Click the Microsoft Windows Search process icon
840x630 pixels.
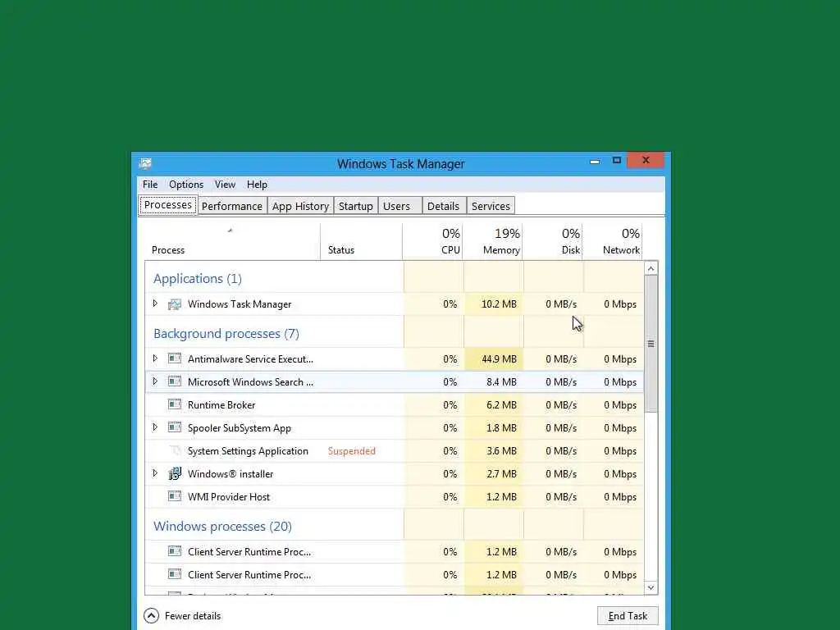click(175, 381)
